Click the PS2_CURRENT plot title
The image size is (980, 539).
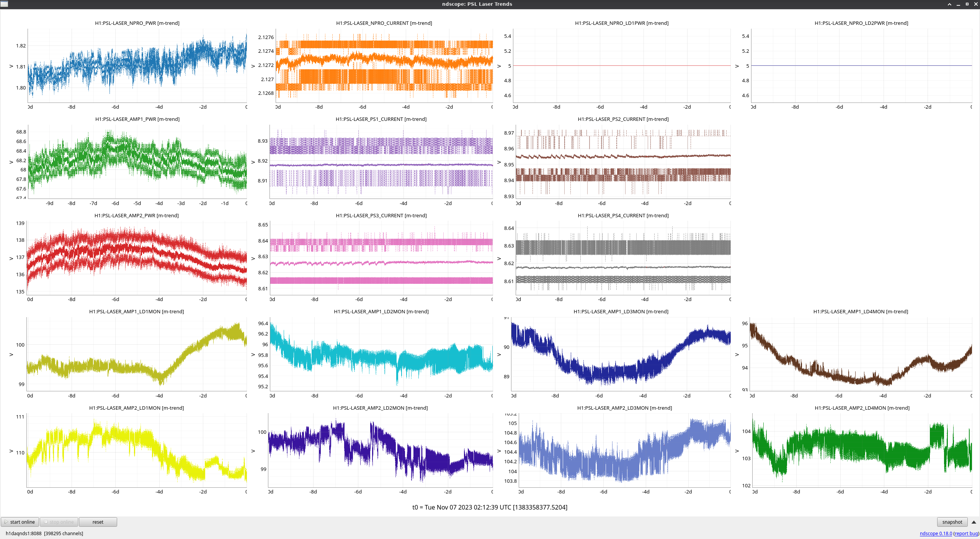click(x=623, y=119)
